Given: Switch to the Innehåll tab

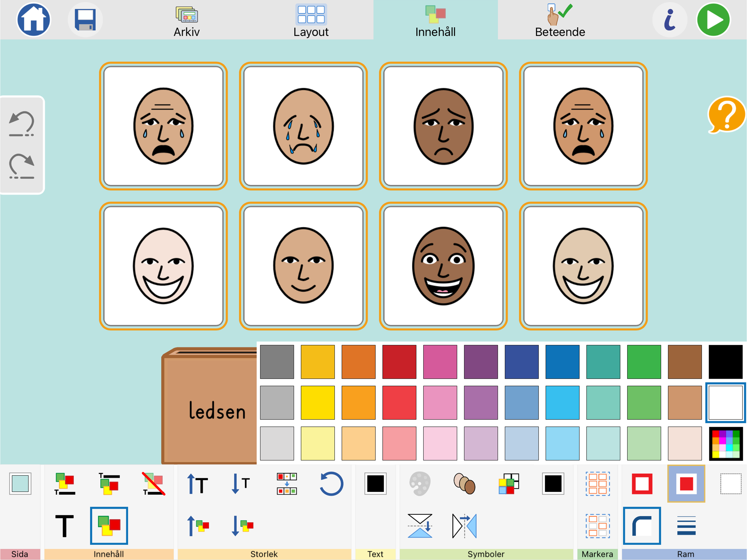Looking at the screenshot, I should pyautogui.click(x=435, y=20).
